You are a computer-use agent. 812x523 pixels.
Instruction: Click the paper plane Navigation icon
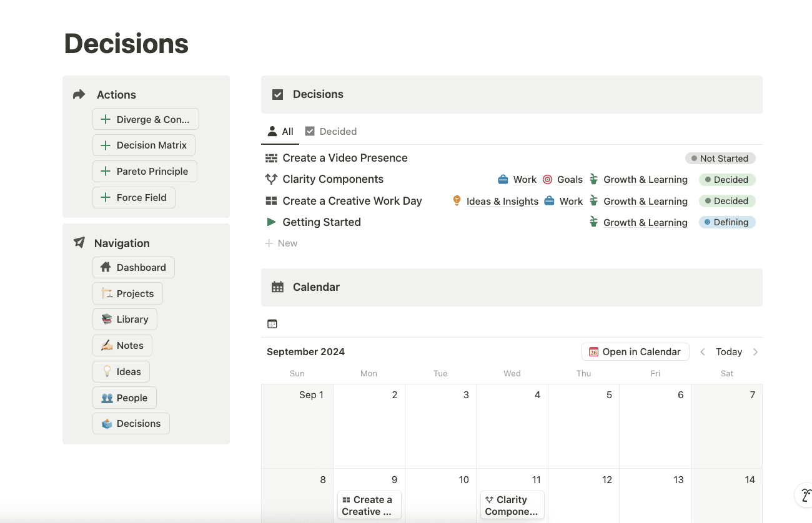79,243
